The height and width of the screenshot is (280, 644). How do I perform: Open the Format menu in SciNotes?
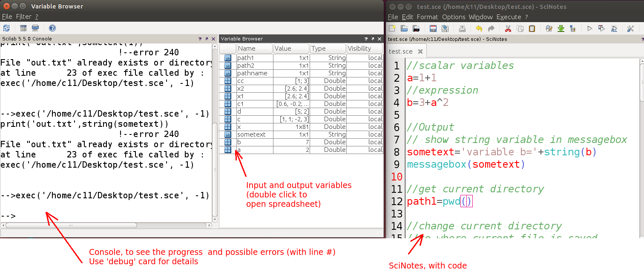pos(427,17)
